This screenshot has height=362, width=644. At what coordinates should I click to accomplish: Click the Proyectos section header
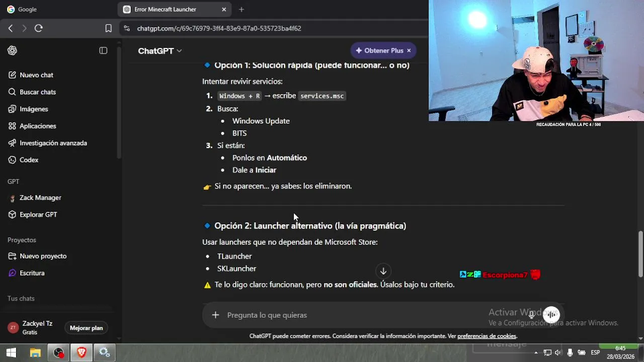[x=22, y=240]
